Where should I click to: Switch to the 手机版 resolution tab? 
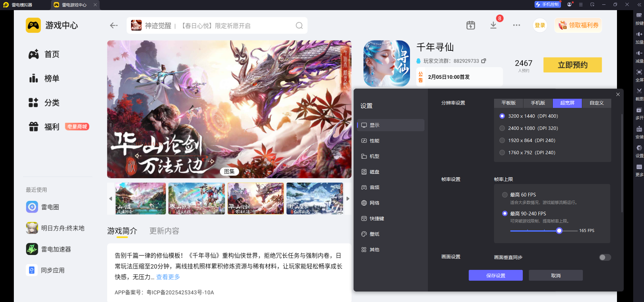(538, 103)
